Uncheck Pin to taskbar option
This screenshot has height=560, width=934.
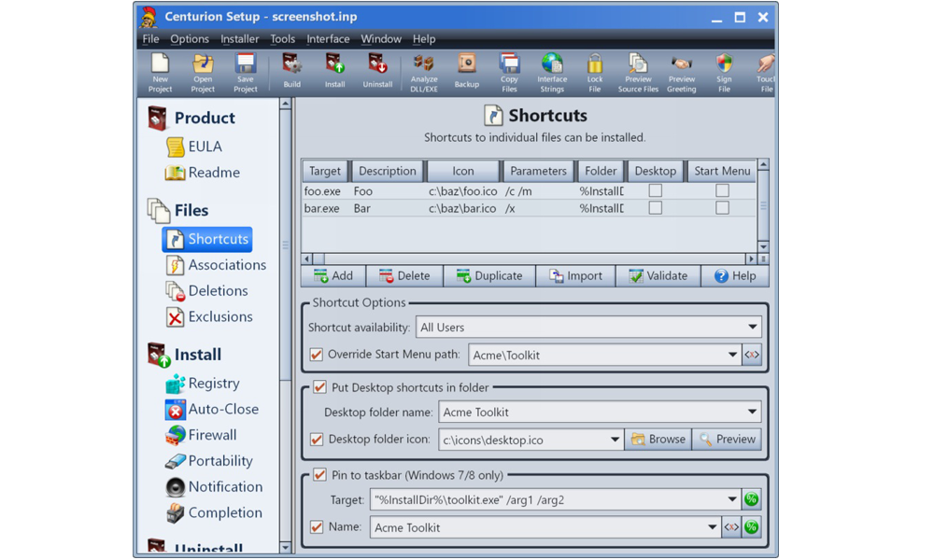pyautogui.click(x=319, y=475)
